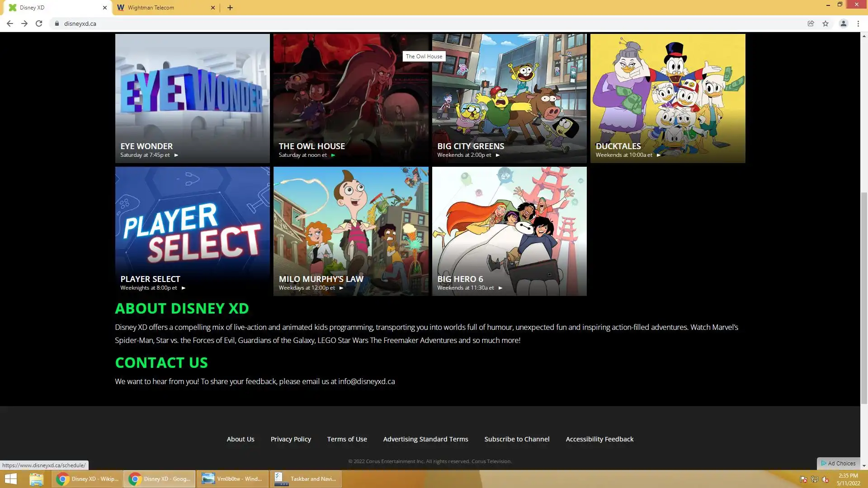This screenshot has height=488, width=868.
Task: Click play arrow beside Owl House schedule
Action: click(333, 155)
